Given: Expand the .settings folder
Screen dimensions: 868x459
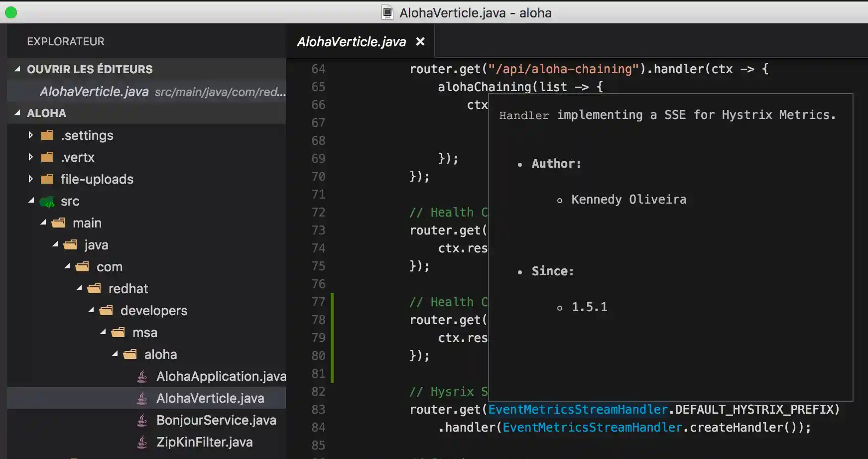Looking at the screenshot, I should (30, 135).
